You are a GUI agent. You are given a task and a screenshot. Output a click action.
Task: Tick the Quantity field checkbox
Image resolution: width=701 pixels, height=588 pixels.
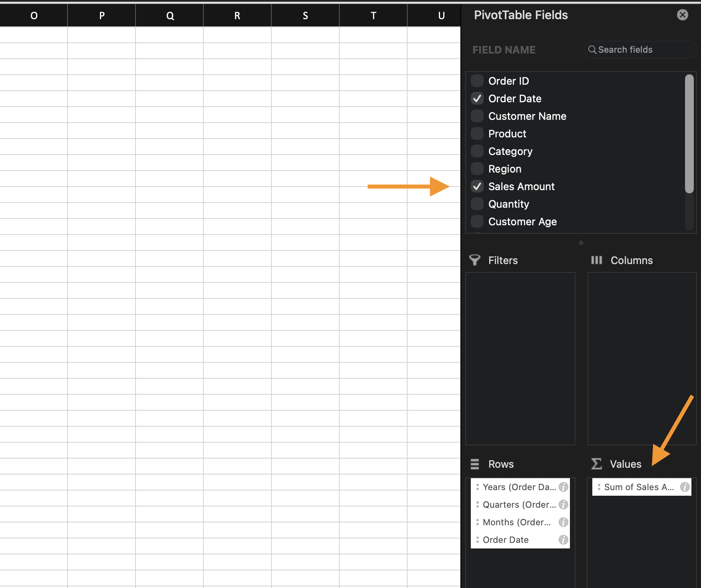(477, 204)
